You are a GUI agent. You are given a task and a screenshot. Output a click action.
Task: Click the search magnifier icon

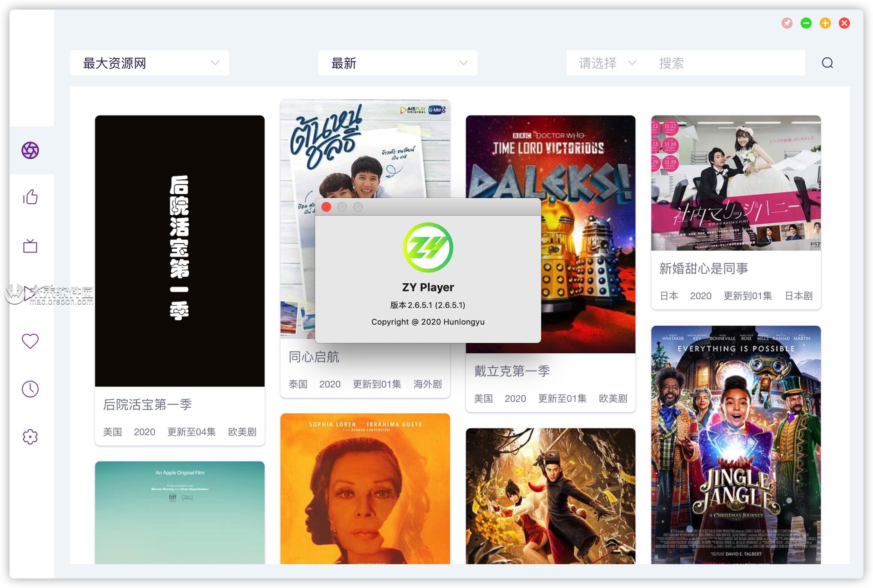pos(827,63)
